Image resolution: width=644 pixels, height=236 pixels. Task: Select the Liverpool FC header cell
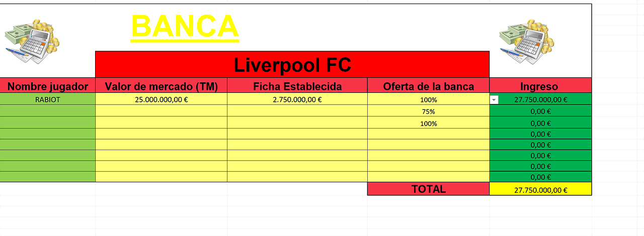tap(292, 64)
